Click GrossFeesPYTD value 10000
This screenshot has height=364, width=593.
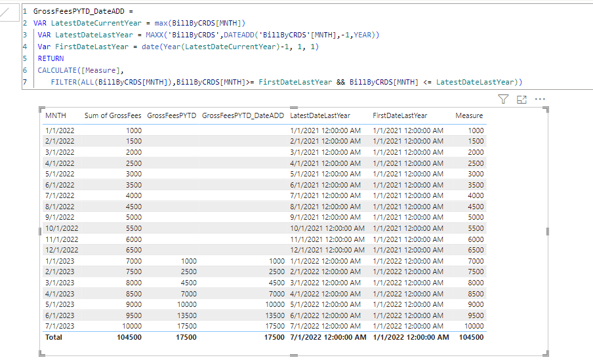pos(187,304)
